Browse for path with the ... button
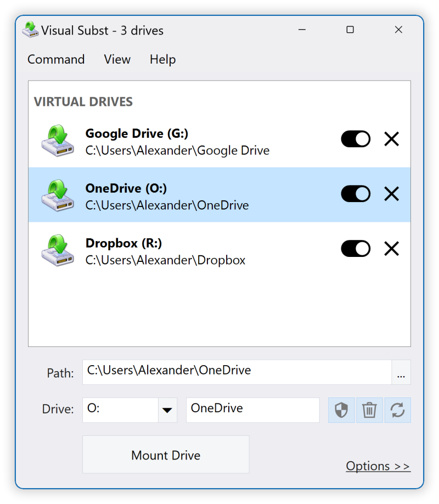This screenshot has width=439, height=504. tap(401, 372)
